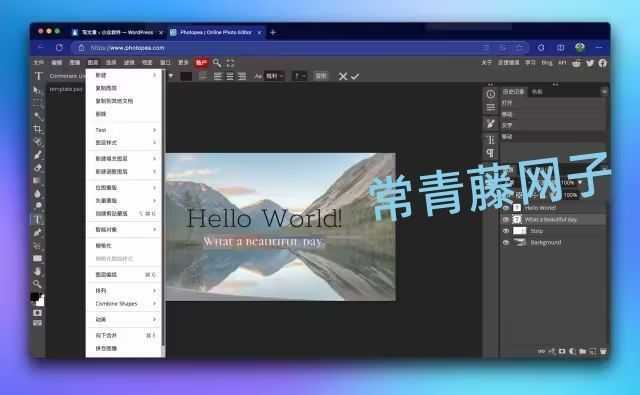This screenshot has height=395, width=640.
Task: Select the Type tool in left toolbar
Action: [37, 220]
